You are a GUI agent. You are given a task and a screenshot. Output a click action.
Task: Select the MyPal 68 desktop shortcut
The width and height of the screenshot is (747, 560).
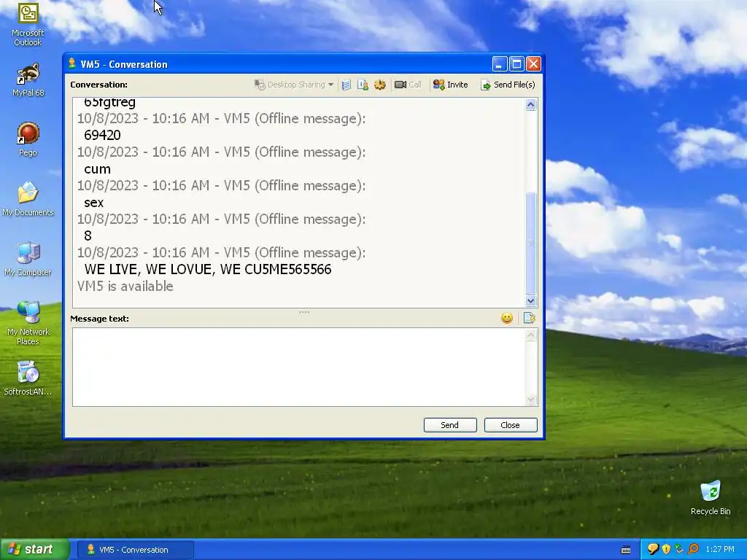[x=28, y=80]
